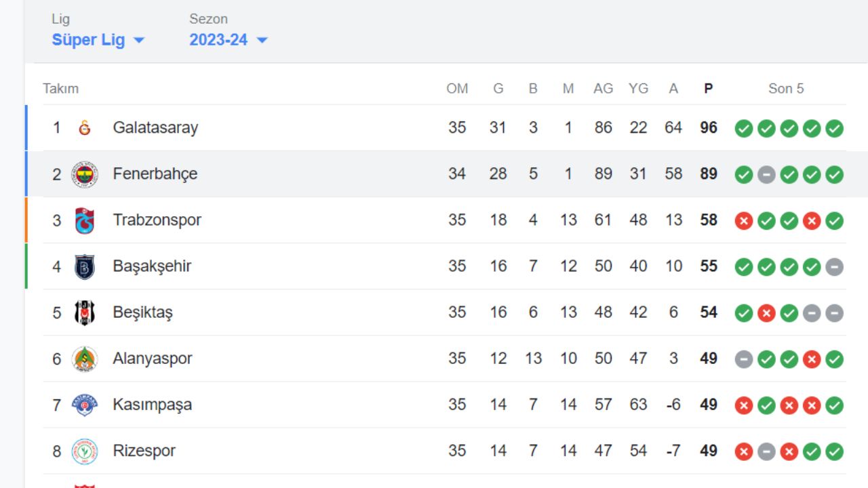This screenshot has width=868, height=488.
Task: Expand the Sezon dropdown arrow
Action: tap(262, 40)
